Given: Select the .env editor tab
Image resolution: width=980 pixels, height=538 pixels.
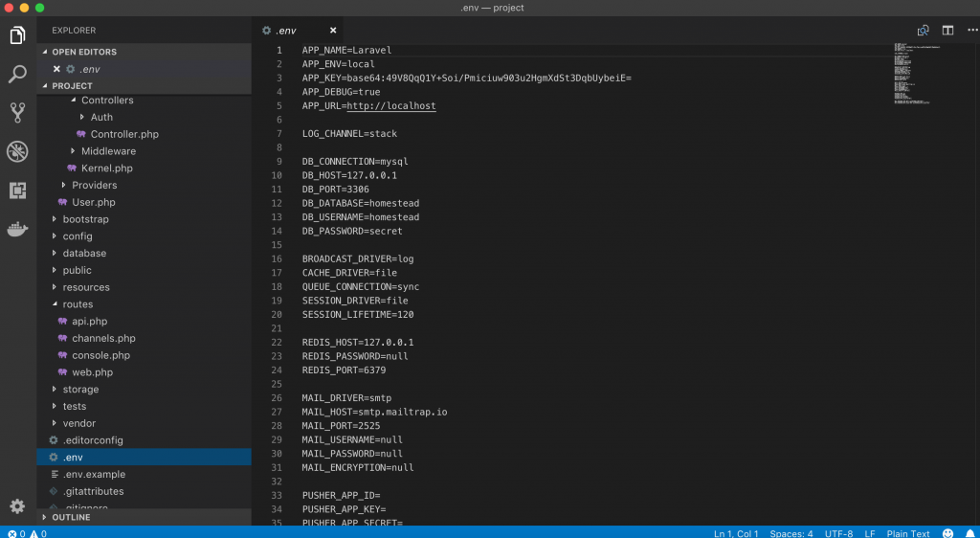Looking at the screenshot, I should click(299, 31).
